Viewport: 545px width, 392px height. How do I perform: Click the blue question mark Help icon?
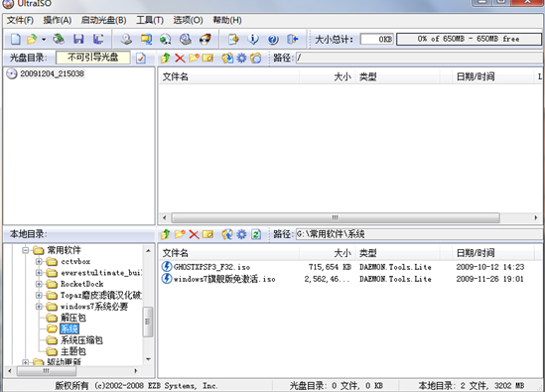273,39
